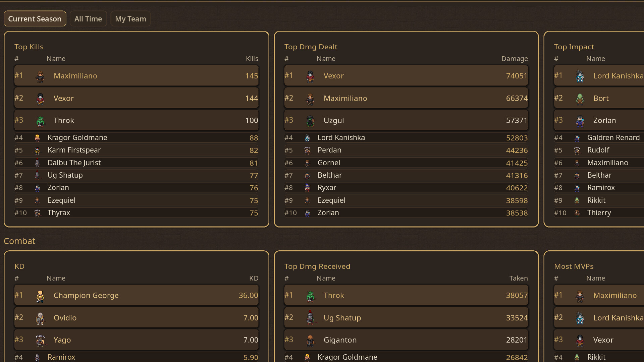Click Yago's row in the KD table

(x=136, y=340)
